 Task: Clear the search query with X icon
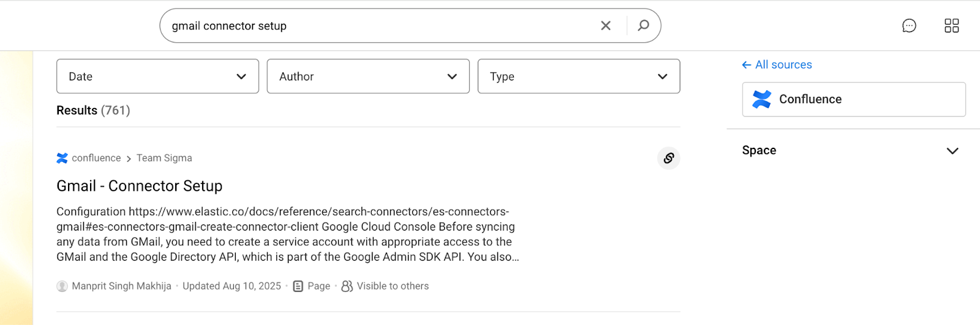[x=605, y=26]
